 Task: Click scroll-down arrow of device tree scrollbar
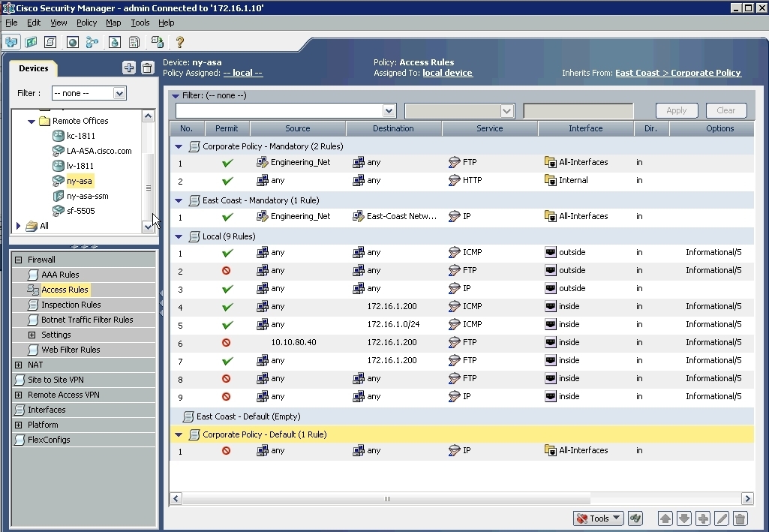[148, 227]
